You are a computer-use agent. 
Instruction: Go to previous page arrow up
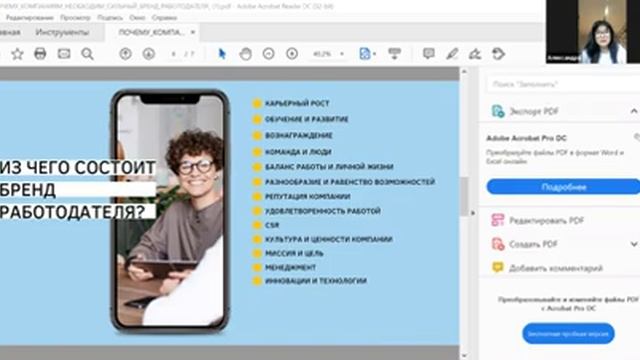tap(125, 54)
